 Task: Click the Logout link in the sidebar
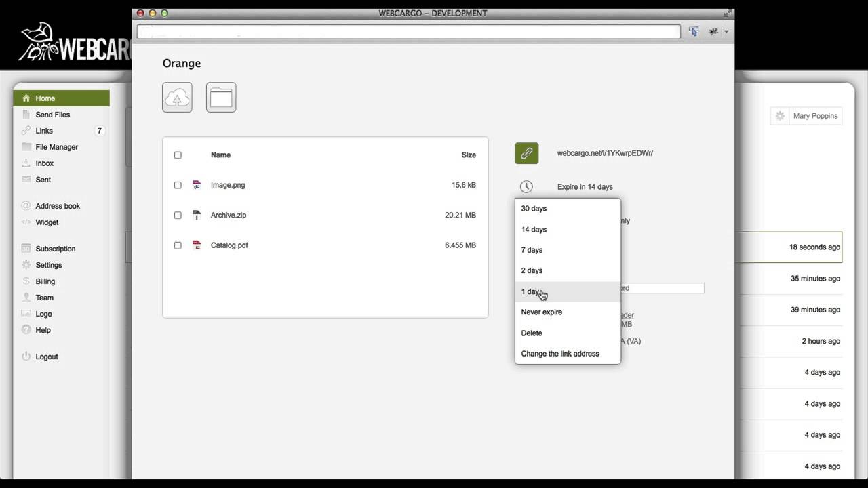click(x=46, y=357)
